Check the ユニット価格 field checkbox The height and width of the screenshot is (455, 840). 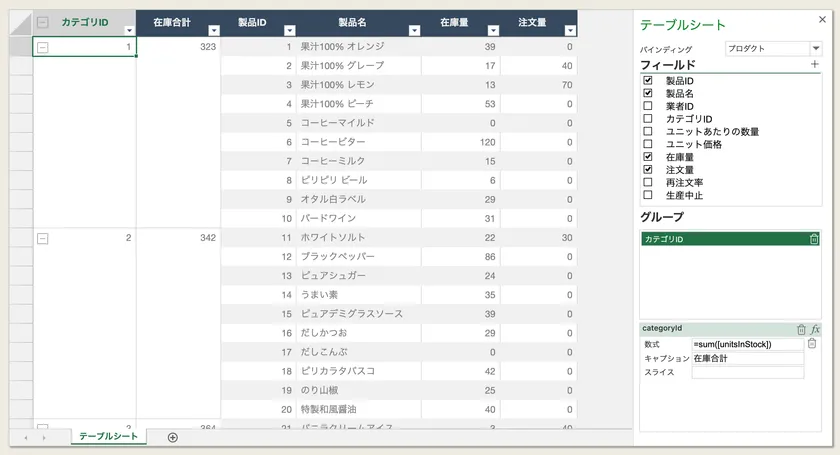click(x=648, y=144)
